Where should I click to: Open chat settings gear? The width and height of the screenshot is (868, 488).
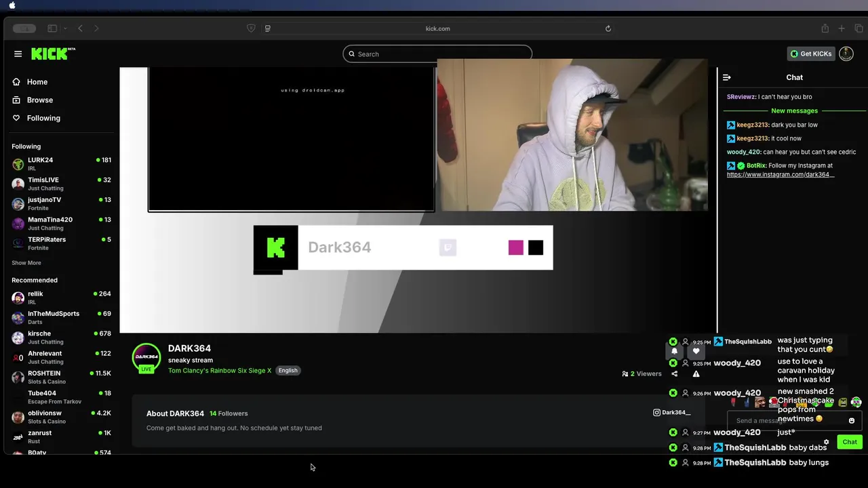pos(826,442)
